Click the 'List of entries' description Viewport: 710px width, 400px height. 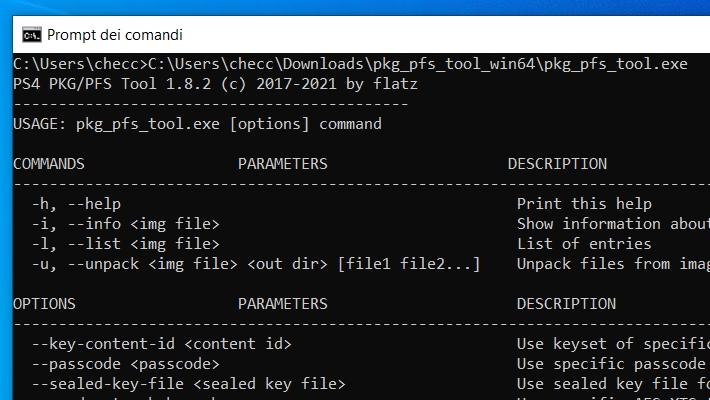tap(584, 244)
